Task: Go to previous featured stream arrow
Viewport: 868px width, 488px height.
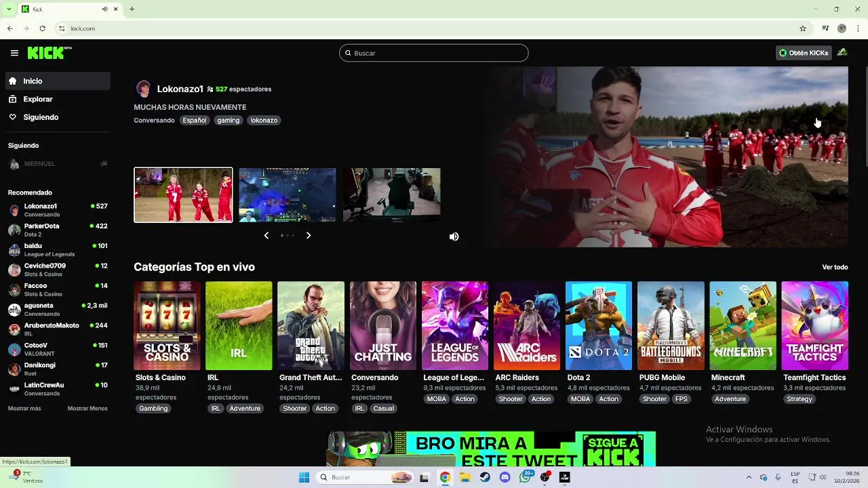Action: (x=267, y=235)
